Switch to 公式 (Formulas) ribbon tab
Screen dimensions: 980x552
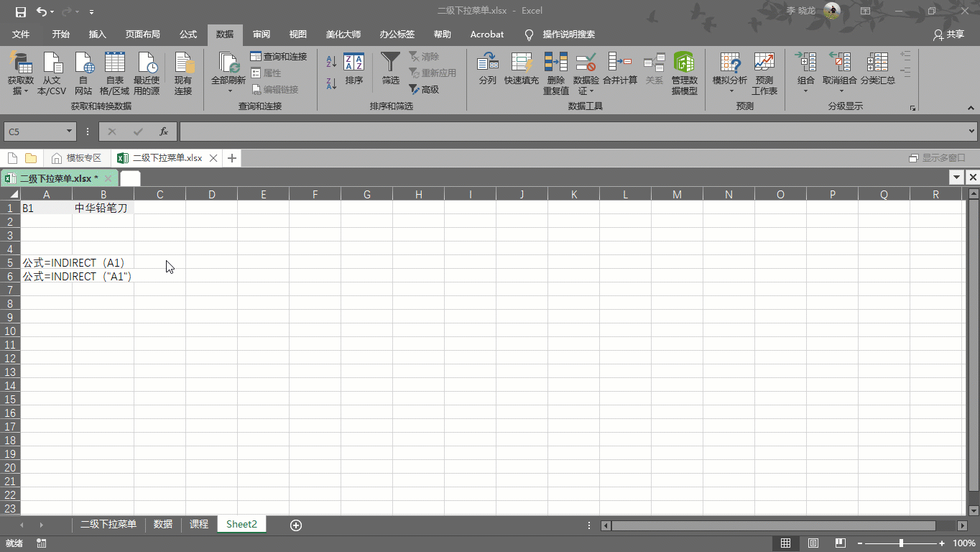pos(188,34)
